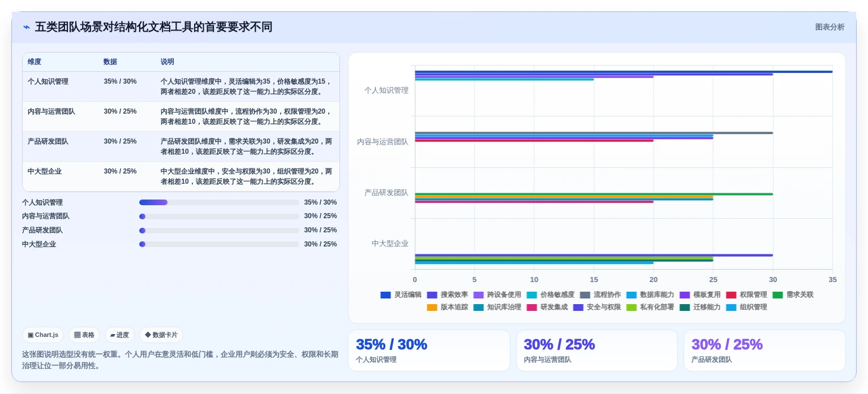Toggle 价格敏感度 legend swatch
This screenshot has height=394, width=868.
click(x=532, y=295)
